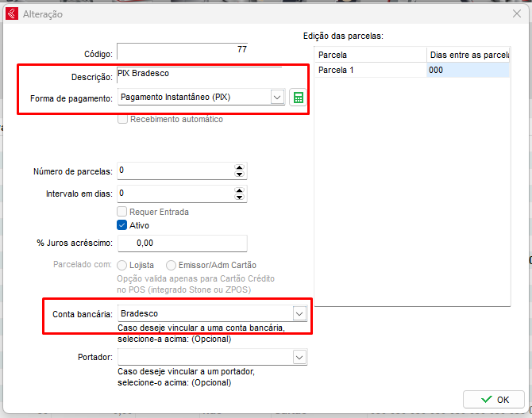
Task: Open the Portador dropdown list
Action: (x=299, y=358)
